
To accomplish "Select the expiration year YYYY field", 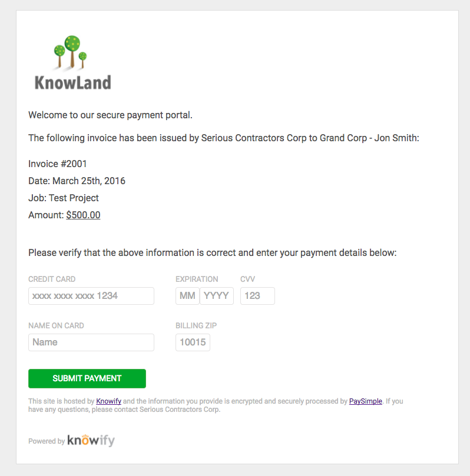I will click(217, 296).
